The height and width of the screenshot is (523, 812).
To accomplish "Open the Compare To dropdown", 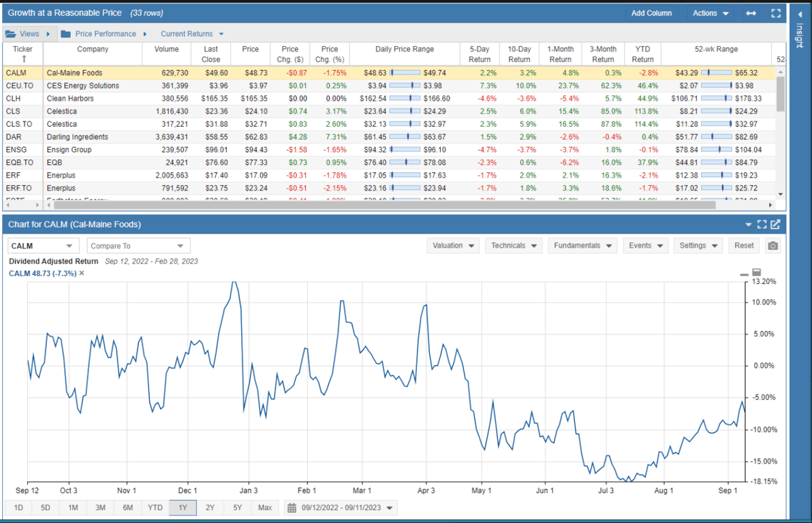I will point(138,246).
